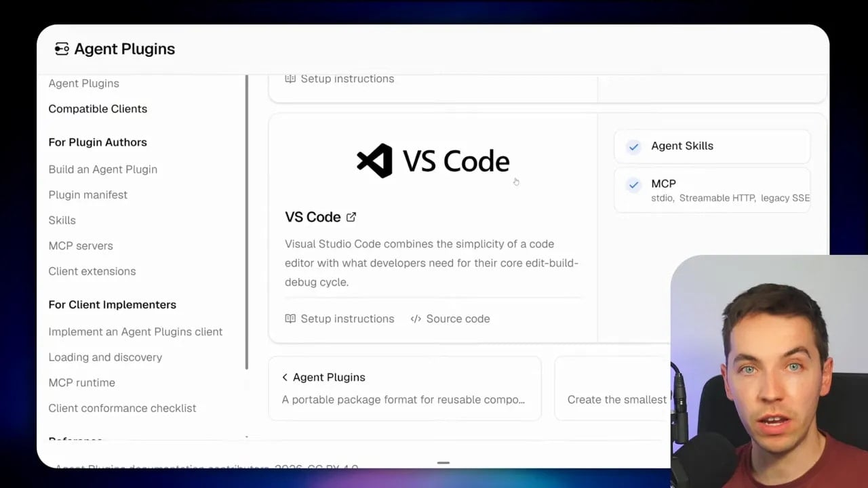Open the next page card starting 'Create the smallest'
868x488 pixels.
612,388
